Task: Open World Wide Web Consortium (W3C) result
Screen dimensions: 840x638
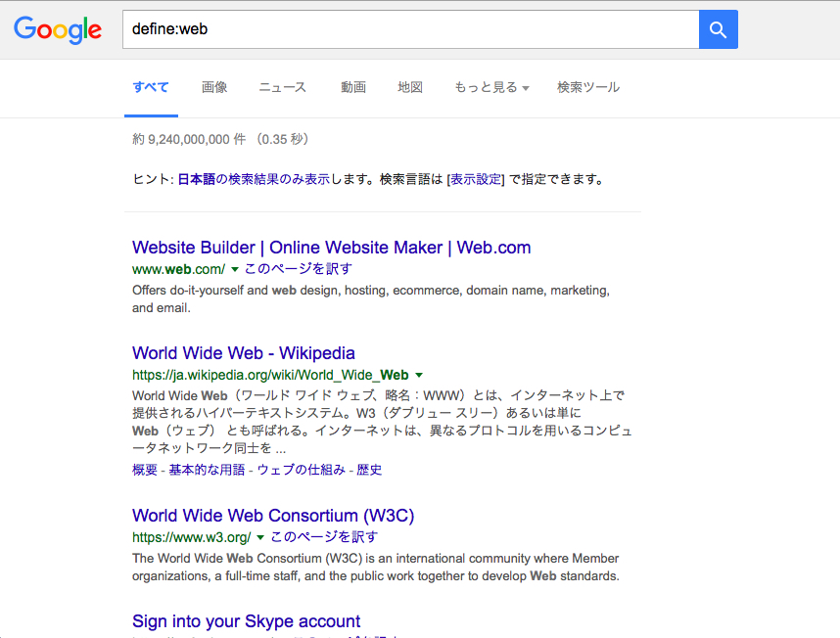Action: click(x=273, y=516)
